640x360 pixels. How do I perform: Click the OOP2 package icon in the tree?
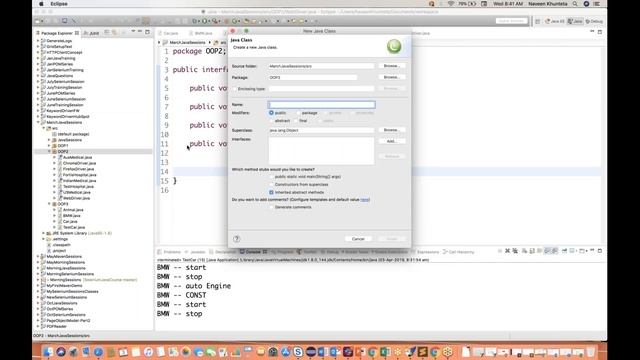(54, 151)
